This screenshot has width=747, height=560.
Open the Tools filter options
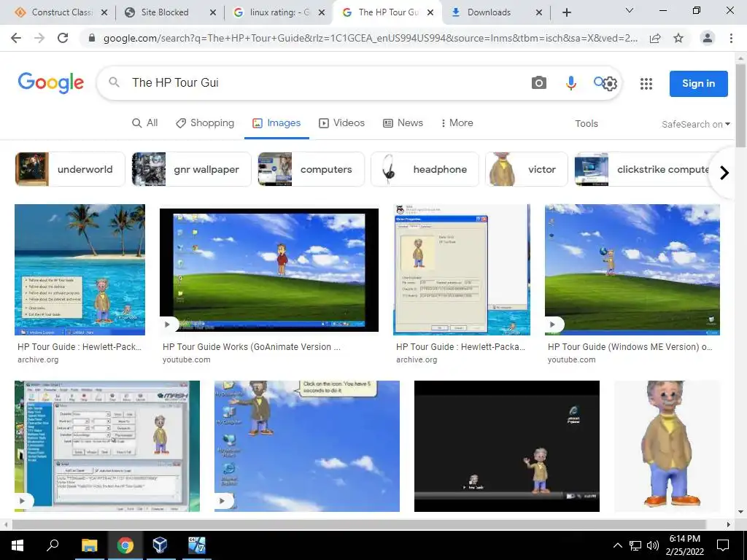tap(586, 124)
